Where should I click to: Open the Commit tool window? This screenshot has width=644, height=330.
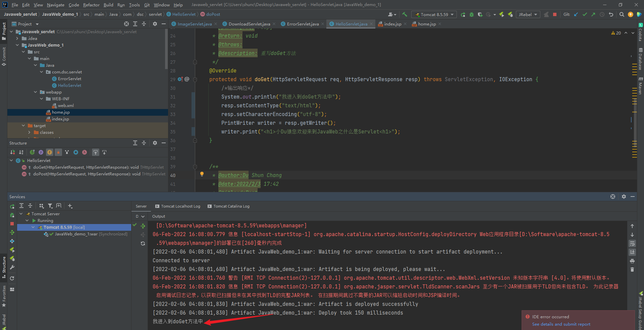(4, 56)
